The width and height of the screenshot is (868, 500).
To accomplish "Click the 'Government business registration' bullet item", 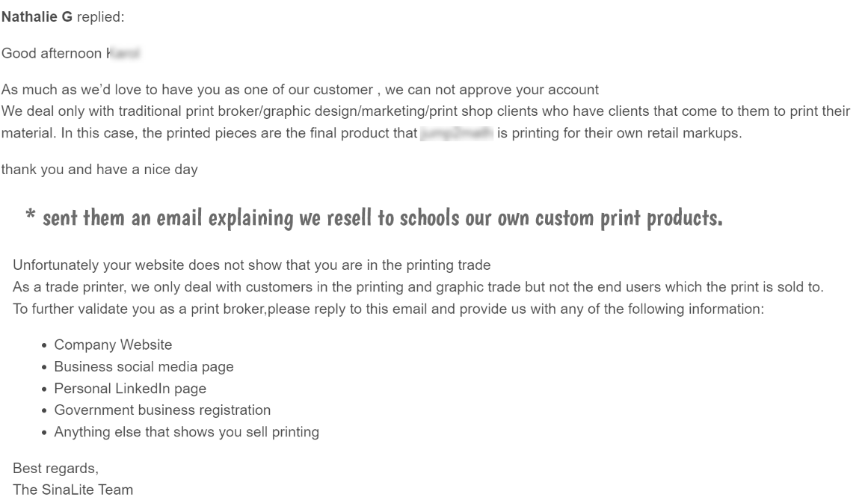I will point(162,410).
